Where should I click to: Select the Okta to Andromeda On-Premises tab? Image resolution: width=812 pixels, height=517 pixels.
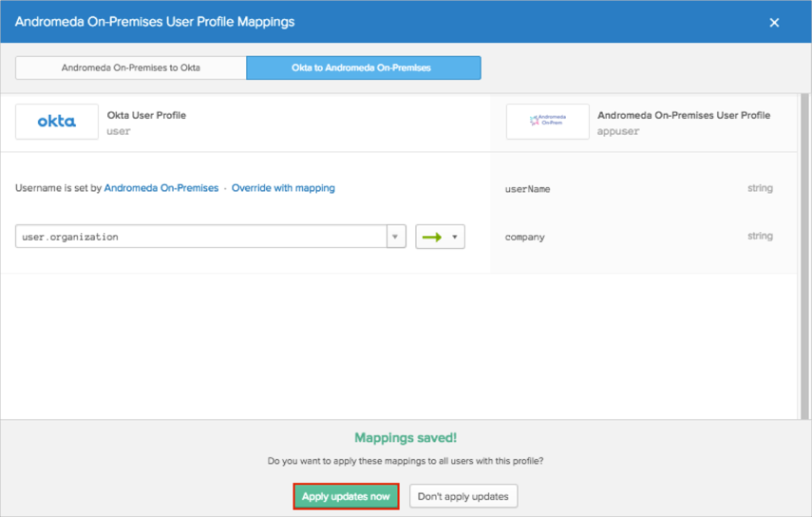click(363, 67)
